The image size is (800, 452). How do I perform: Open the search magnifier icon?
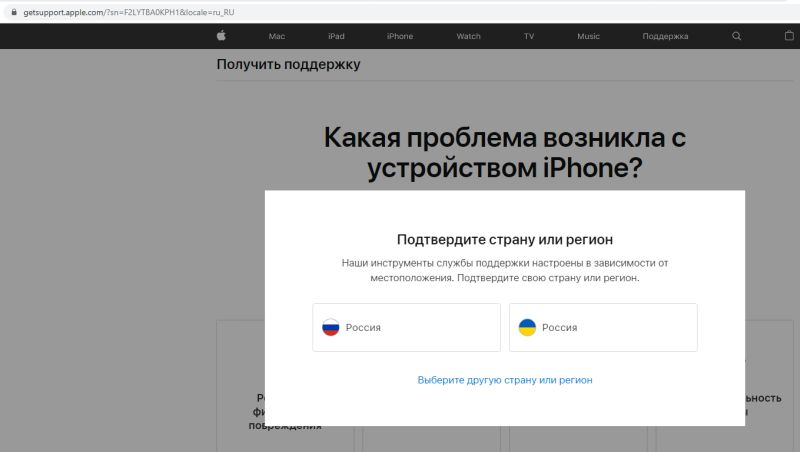(x=736, y=36)
